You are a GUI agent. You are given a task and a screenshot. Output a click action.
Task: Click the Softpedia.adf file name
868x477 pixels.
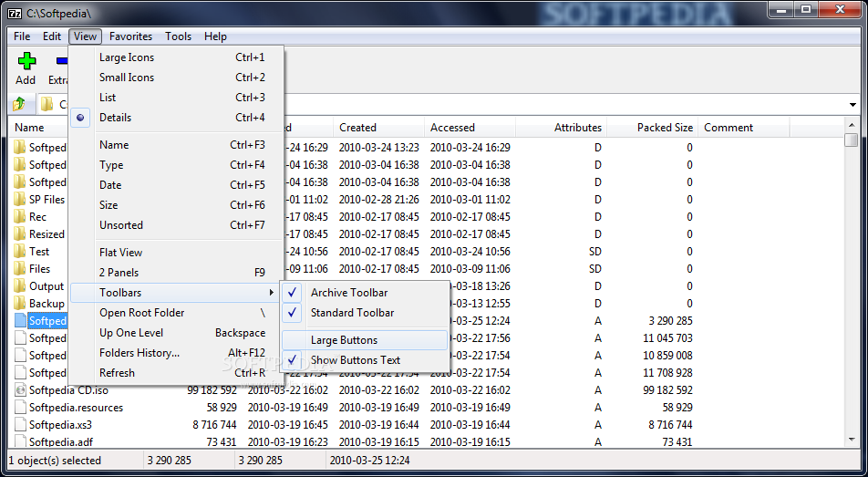61,442
